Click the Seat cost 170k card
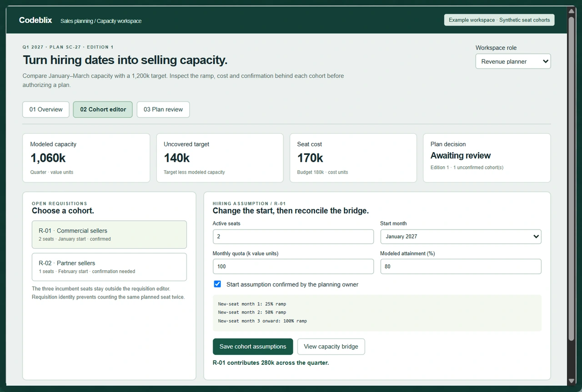 (x=353, y=158)
